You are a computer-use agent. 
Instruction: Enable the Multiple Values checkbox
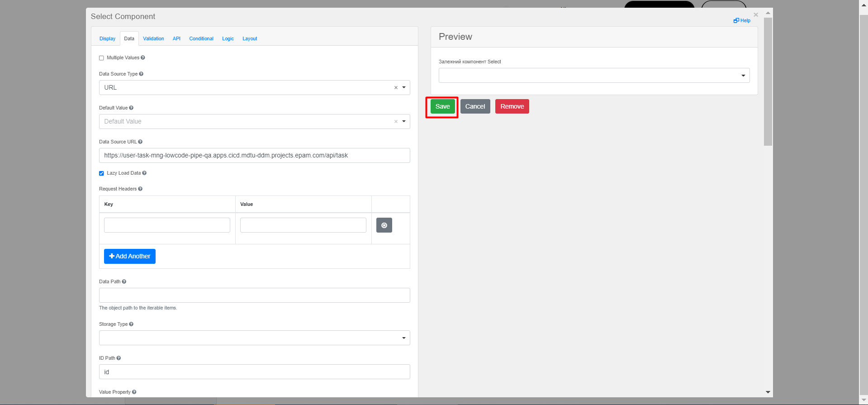point(101,58)
